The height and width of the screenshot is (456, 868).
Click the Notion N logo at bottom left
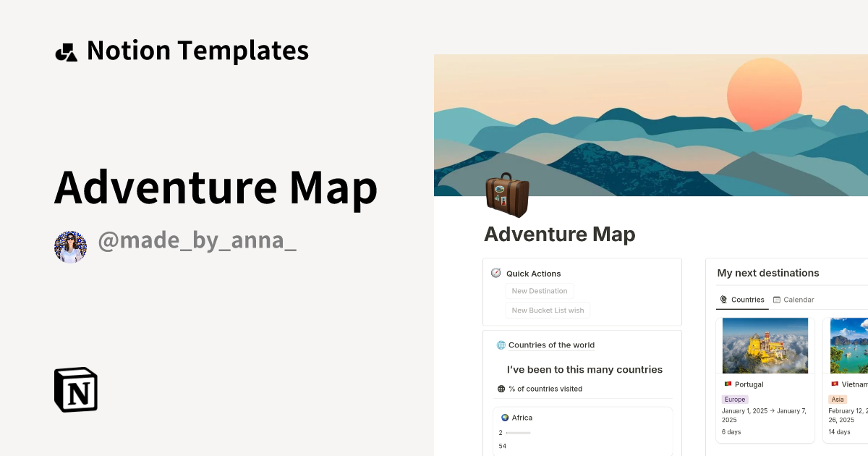click(75, 389)
